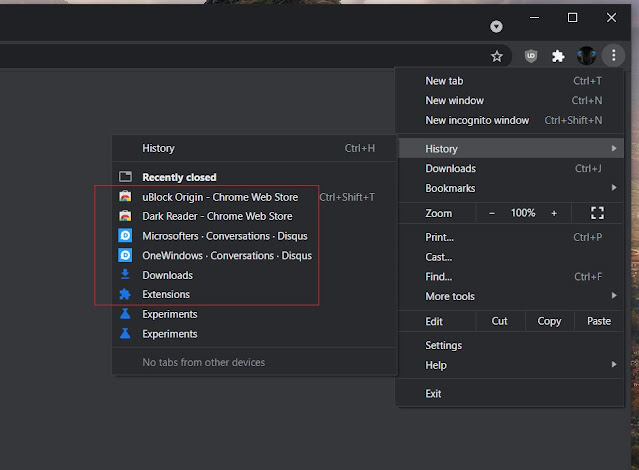Click the 100% zoom value
639x470 pixels.
click(x=523, y=213)
